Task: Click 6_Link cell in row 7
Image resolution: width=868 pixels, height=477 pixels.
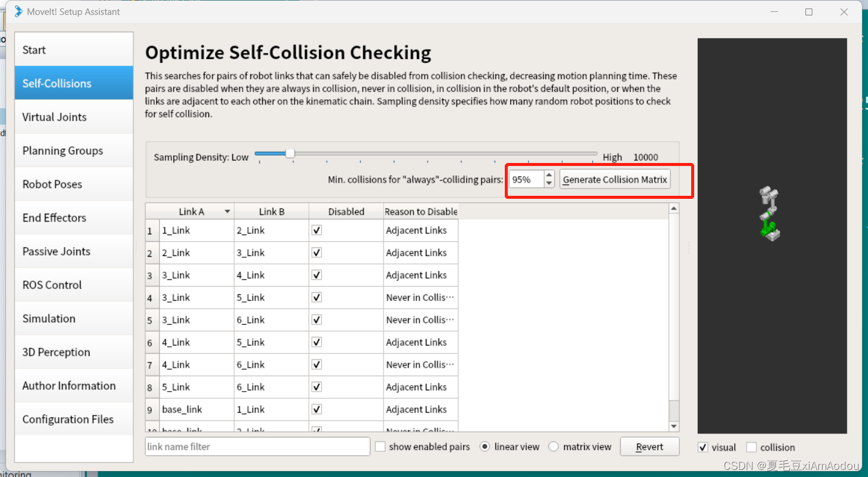Action: pos(272,365)
